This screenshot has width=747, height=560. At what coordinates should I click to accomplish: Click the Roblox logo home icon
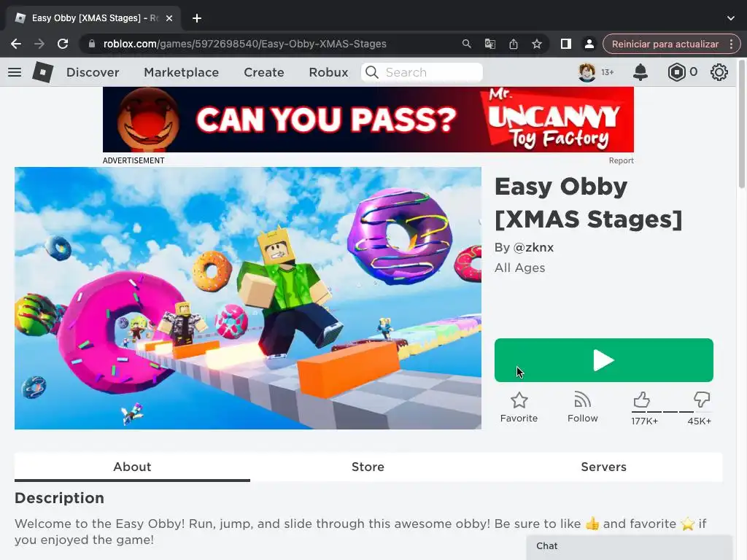pos(42,72)
